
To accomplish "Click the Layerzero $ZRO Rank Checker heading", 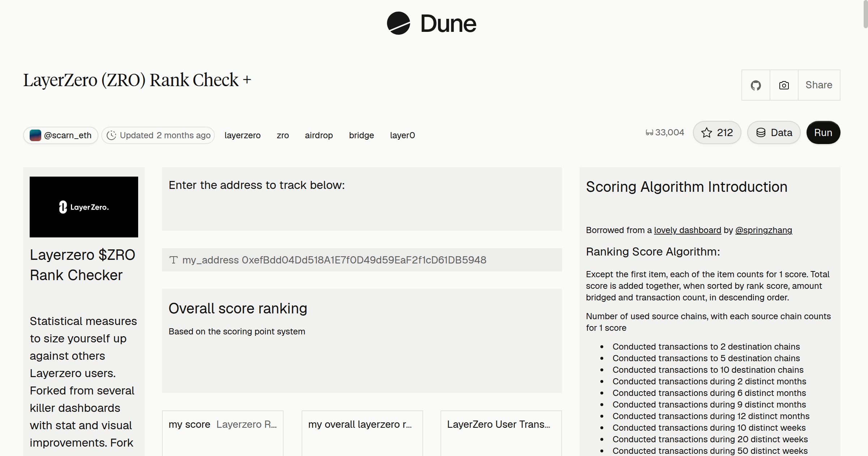I will (x=82, y=265).
